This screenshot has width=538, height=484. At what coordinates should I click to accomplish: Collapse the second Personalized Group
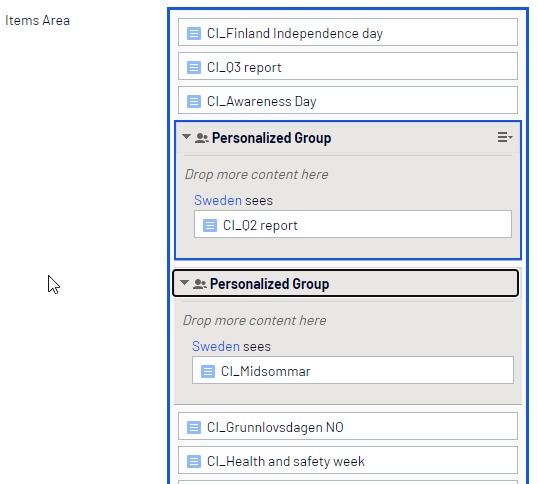(x=184, y=282)
